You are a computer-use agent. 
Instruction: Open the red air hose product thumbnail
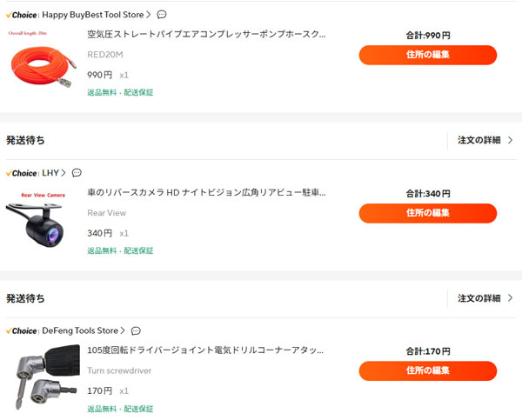42,63
